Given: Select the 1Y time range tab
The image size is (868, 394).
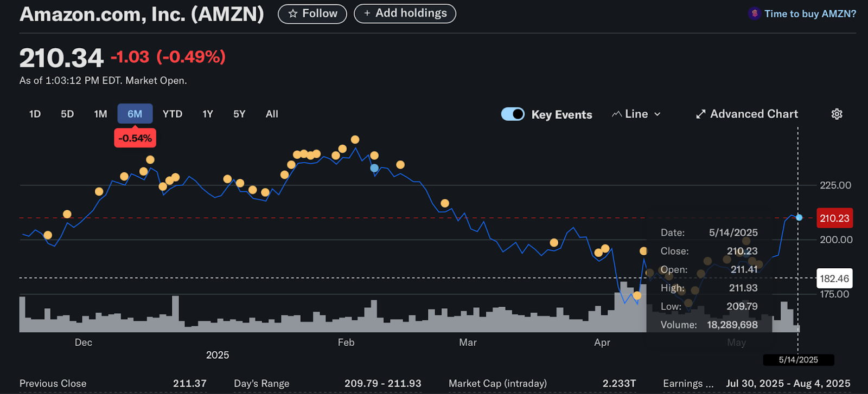Looking at the screenshot, I should click(208, 114).
